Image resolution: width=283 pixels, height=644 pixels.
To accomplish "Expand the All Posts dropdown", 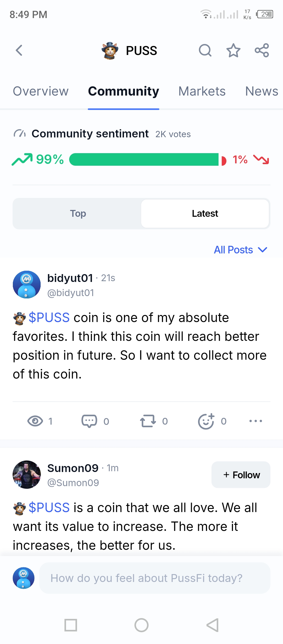I will click(x=241, y=250).
